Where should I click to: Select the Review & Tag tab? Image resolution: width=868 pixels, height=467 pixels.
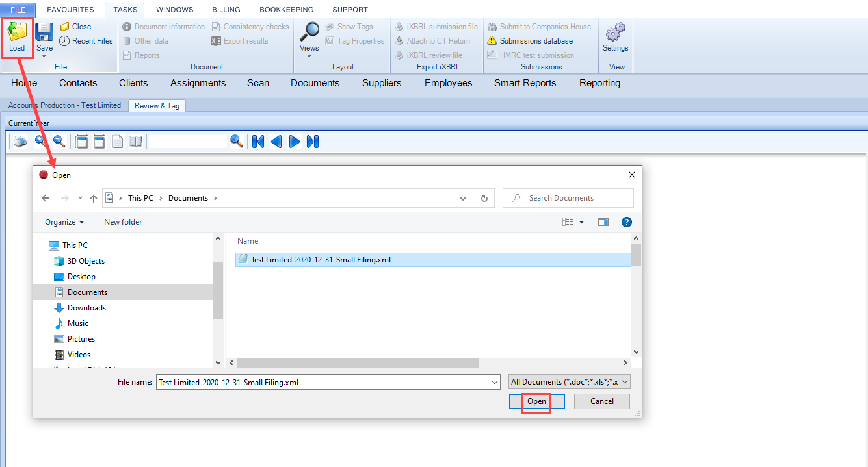[157, 106]
